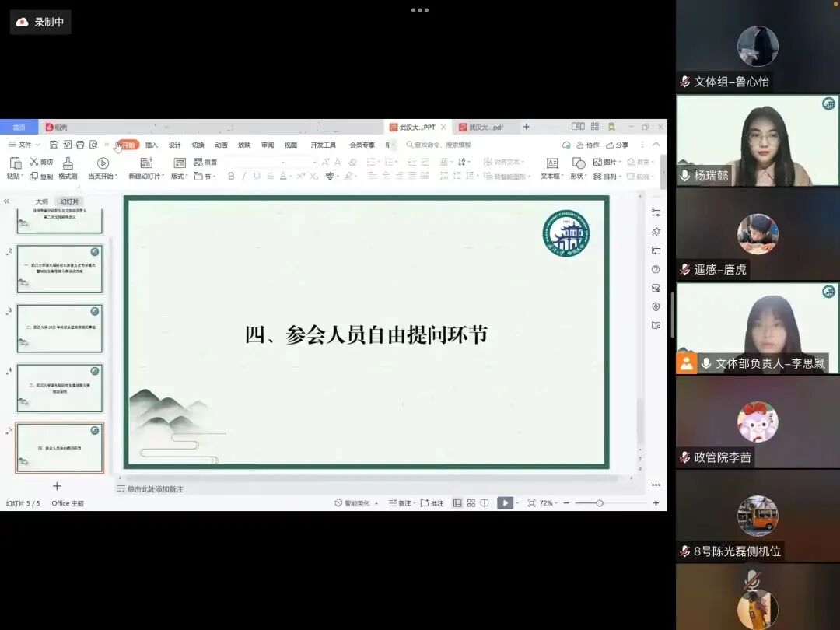Collapse the ribbon with the chevron arrow
Viewport: 840px width, 630px height.
point(656,145)
